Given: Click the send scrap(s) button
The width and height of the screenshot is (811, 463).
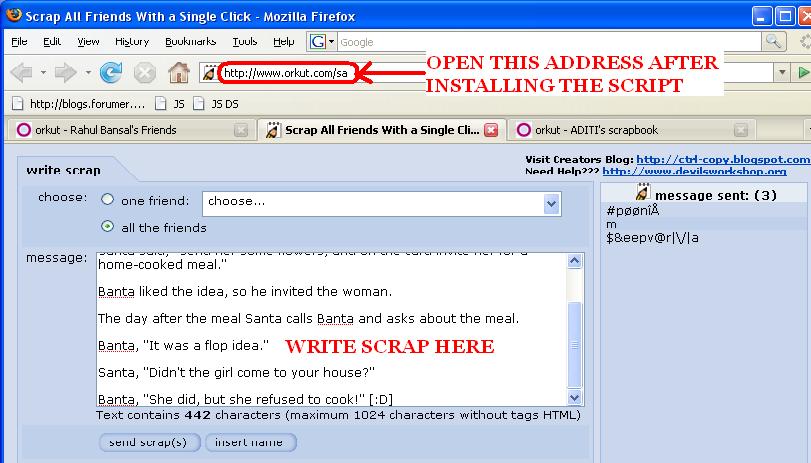Looking at the screenshot, I should (x=149, y=442).
